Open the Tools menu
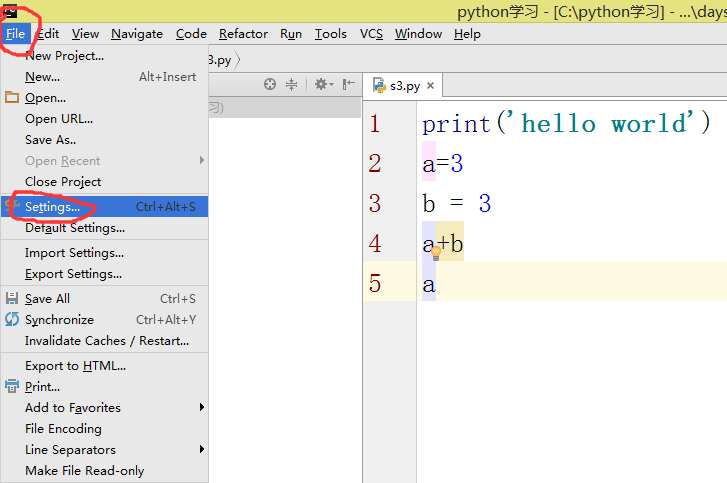The height and width of the screenshot is (483, 727). point(331,34)
